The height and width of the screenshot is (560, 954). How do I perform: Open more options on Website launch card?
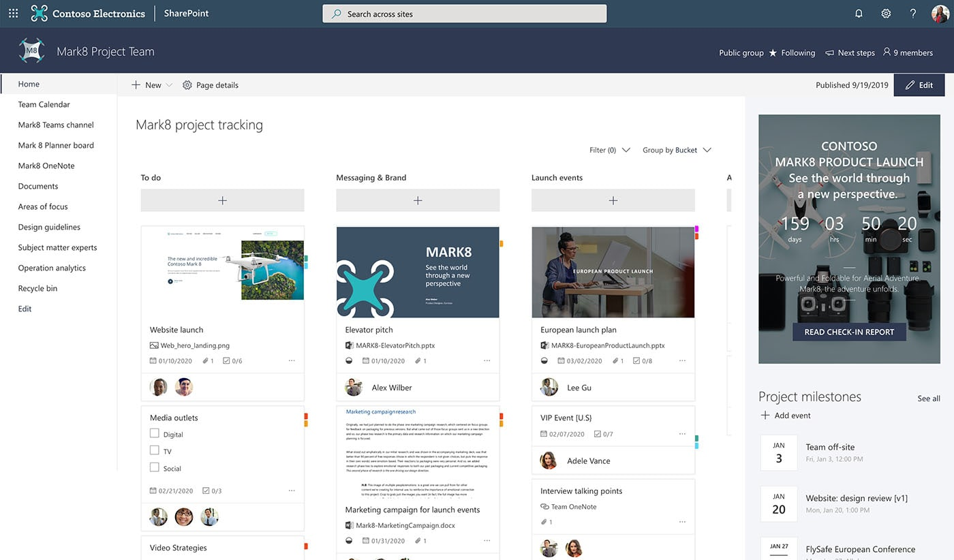pos(292,360)
